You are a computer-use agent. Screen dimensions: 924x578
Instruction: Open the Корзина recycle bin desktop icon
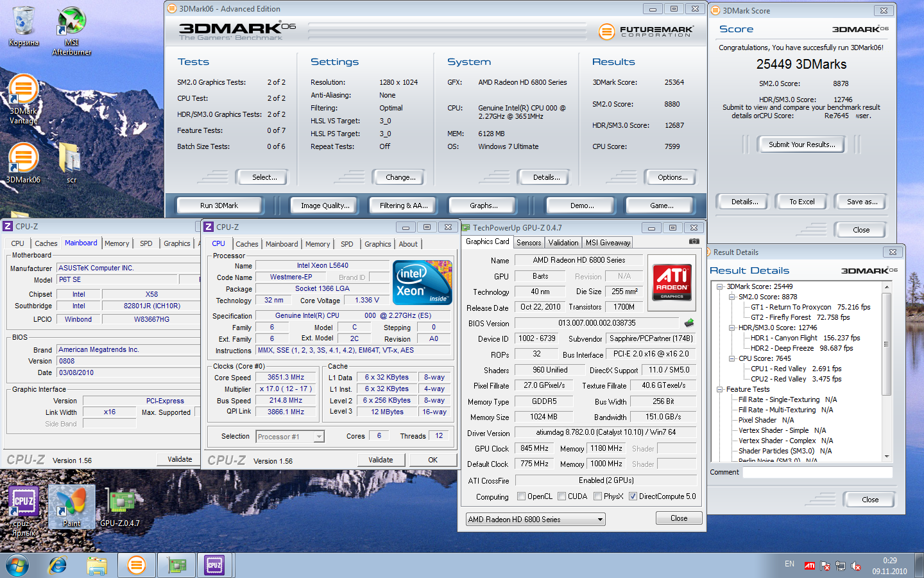pyautogui.click(x=23, y=27)
